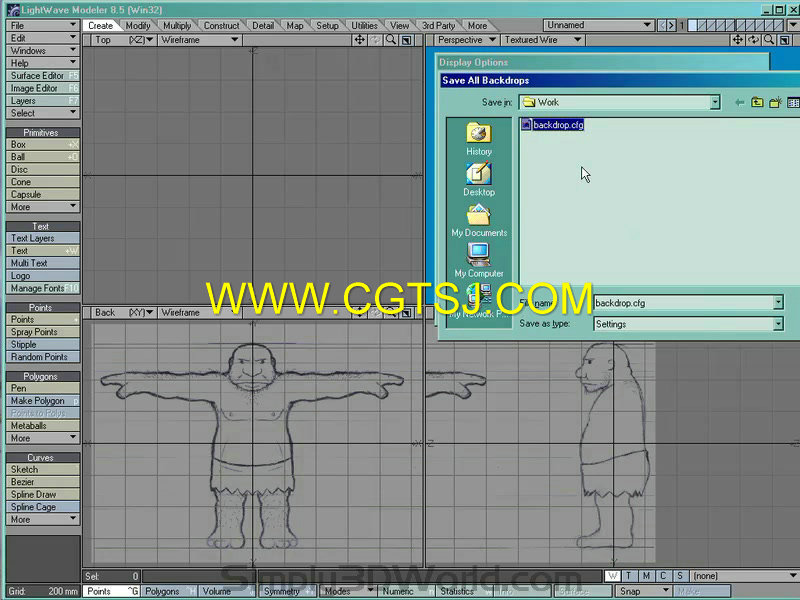Toggle the T texture map mode button
Screen dimensions: 800x600
click(629, 576)
